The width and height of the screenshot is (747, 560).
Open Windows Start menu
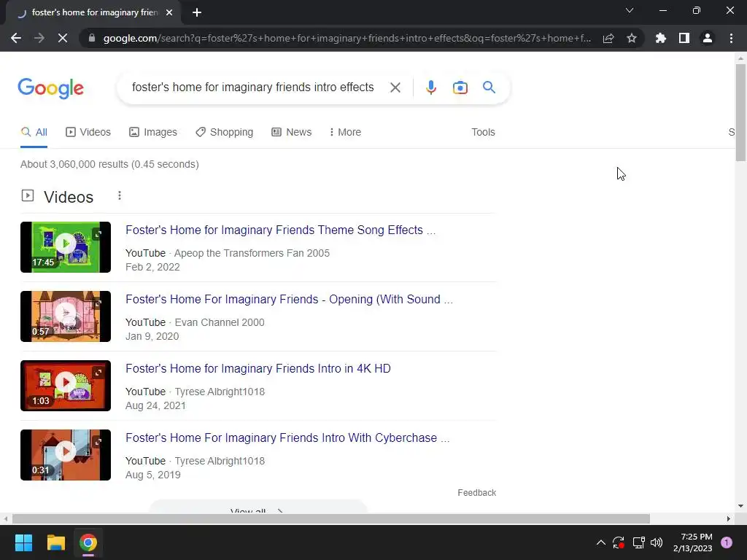click(23, 542)
